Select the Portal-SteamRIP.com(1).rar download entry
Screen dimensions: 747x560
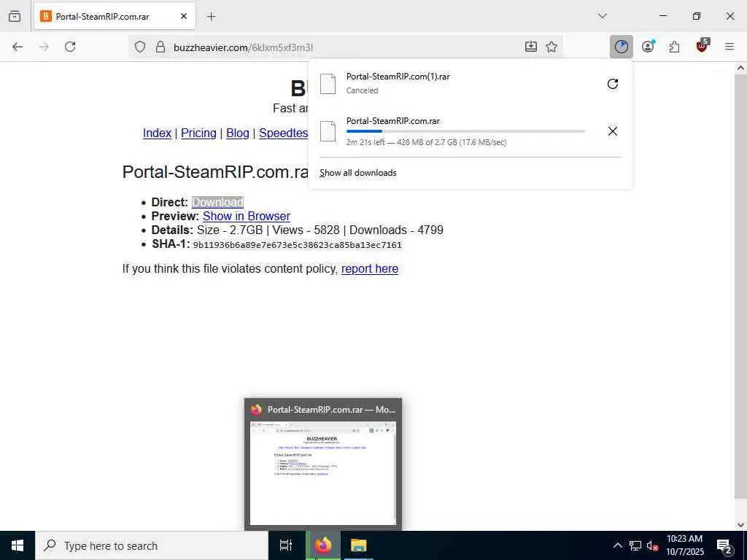point(457,83)
